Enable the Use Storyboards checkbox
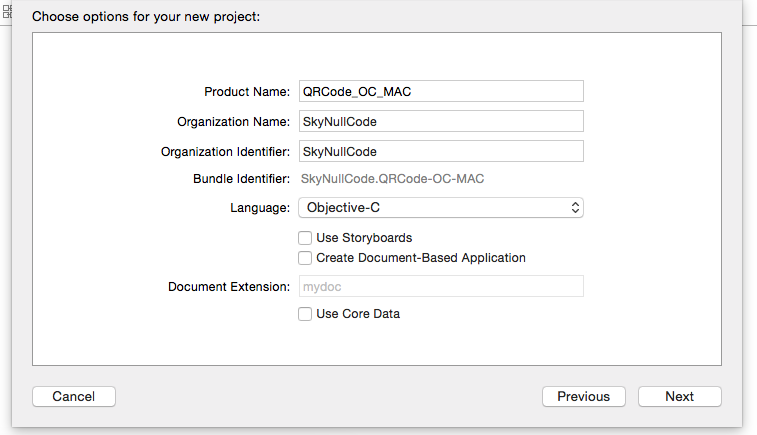This screenshot has height=435, width=757. click(305, 238)
